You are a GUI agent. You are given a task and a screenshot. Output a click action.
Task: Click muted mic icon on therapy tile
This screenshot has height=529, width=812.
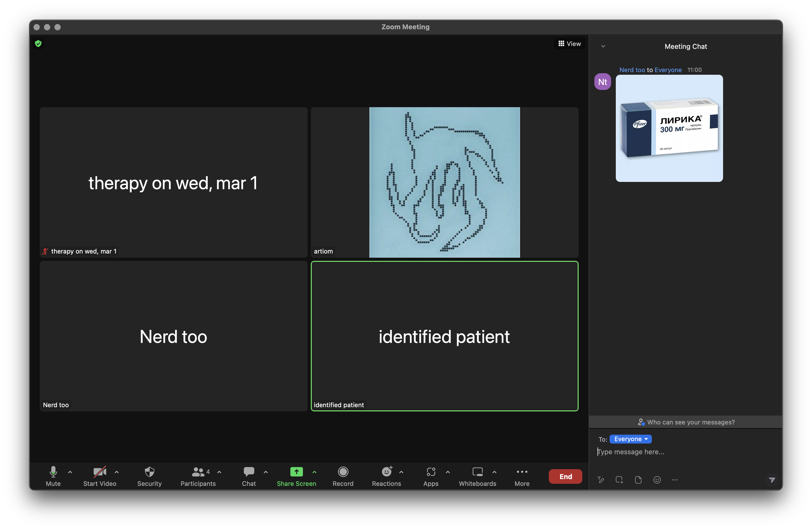pyautogui.click(x=45, y=251)
